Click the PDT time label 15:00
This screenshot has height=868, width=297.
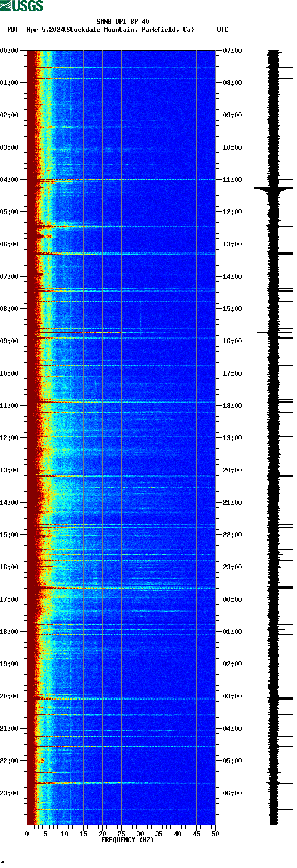[10, 535]
